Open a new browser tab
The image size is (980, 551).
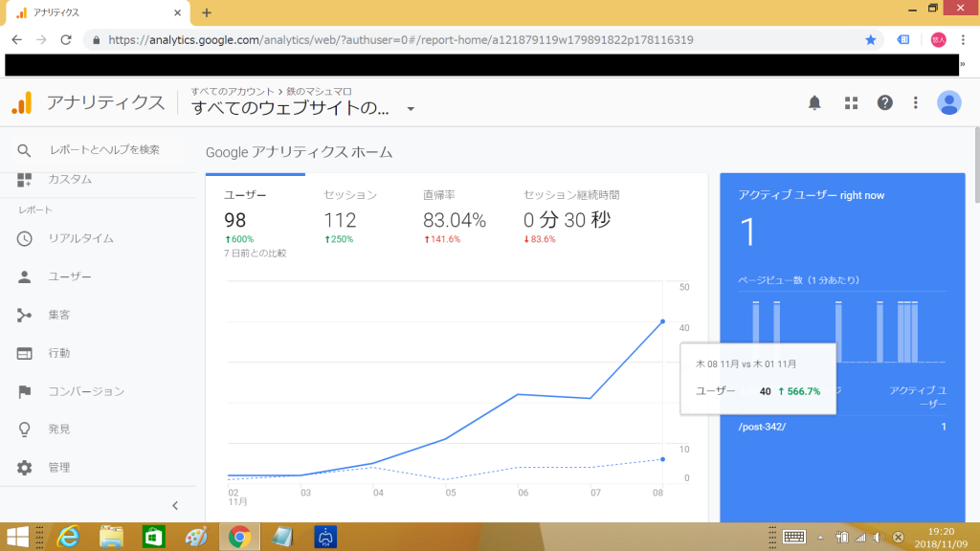[207, 12]
